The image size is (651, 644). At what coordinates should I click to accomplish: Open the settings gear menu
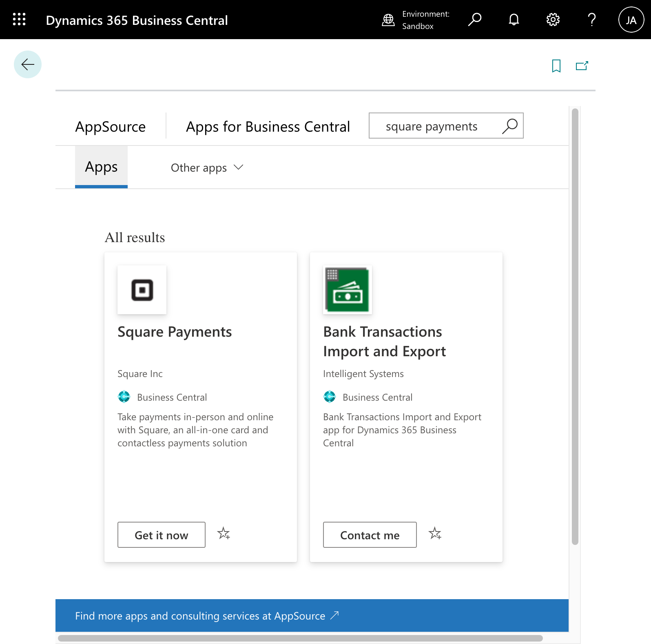553,20
